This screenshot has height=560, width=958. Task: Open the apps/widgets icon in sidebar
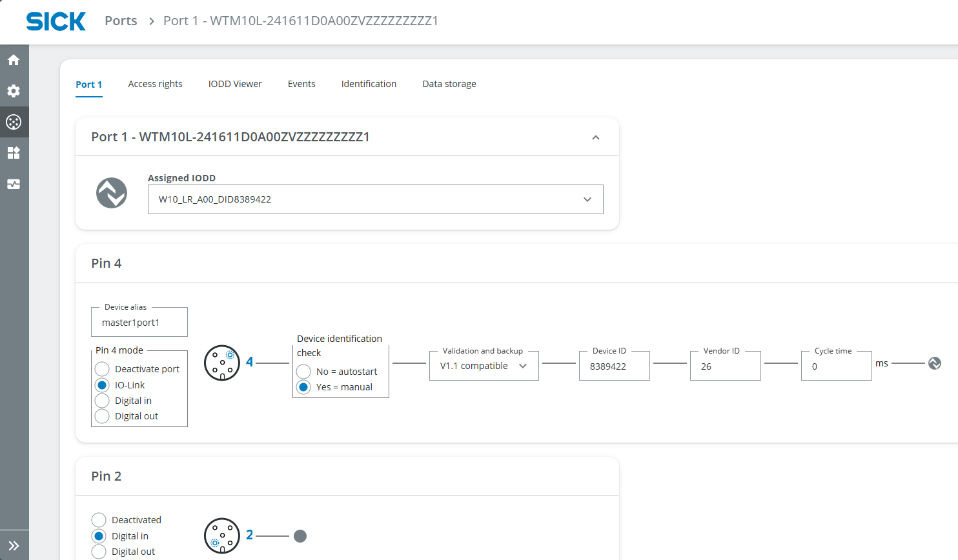[x=14, y=153]
